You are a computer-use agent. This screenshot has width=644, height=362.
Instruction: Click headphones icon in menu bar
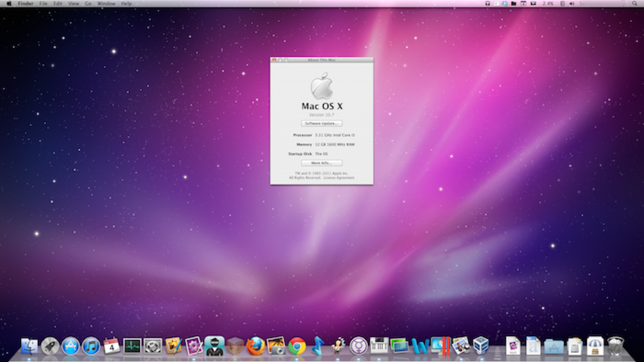[488, 4]
